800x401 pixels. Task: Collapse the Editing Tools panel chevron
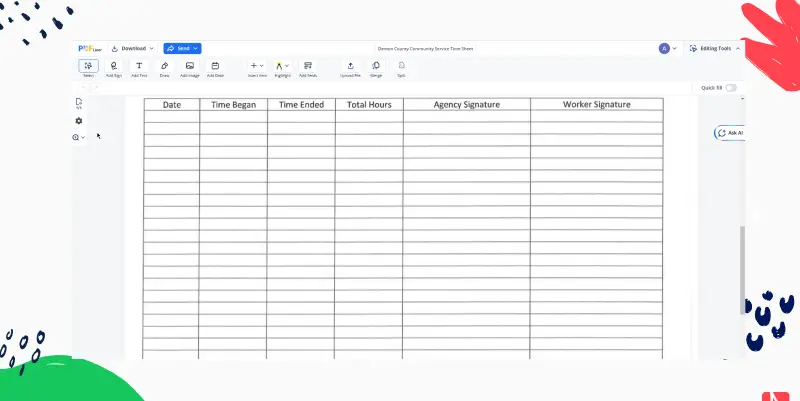point(738,48)
